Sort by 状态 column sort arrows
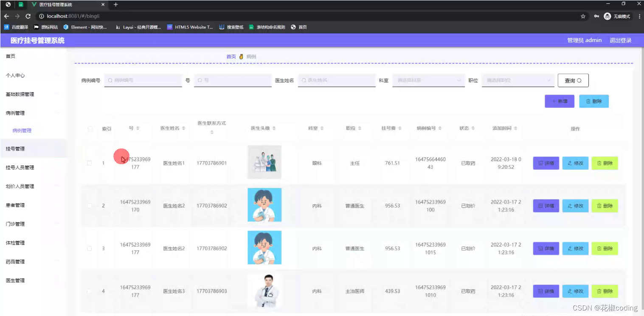The width and height of the screenshot is (644, 316). 473,128
